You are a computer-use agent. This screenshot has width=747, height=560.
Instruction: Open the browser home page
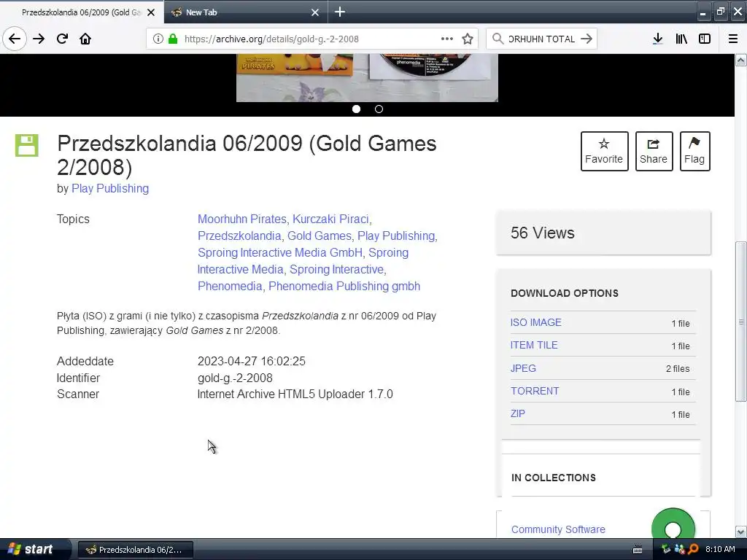click(85, 39)
